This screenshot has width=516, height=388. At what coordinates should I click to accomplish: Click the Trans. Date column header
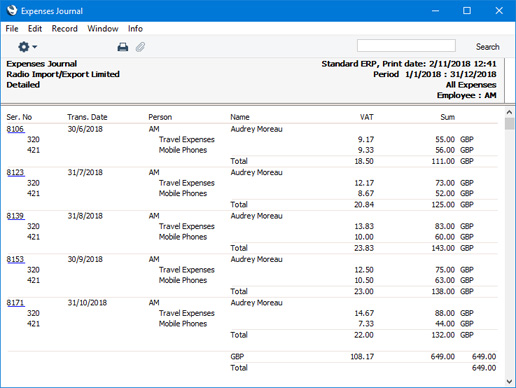pyautogui.click(x=87, y=117)
